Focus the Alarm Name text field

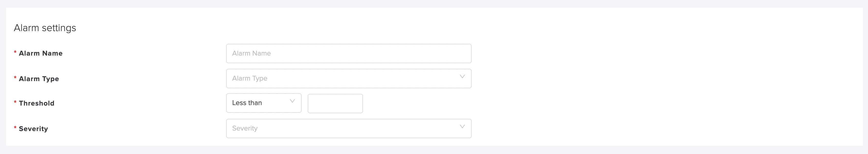[x=349, y=54]
